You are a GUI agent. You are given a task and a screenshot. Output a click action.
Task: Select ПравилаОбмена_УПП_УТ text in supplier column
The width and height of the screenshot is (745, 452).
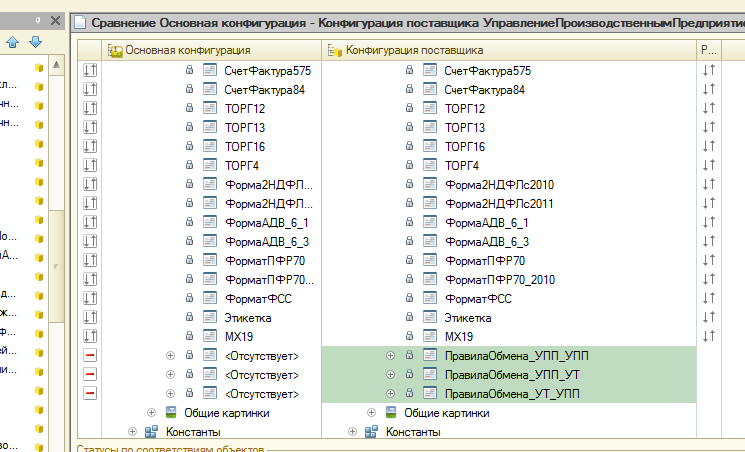coord(512,375)
